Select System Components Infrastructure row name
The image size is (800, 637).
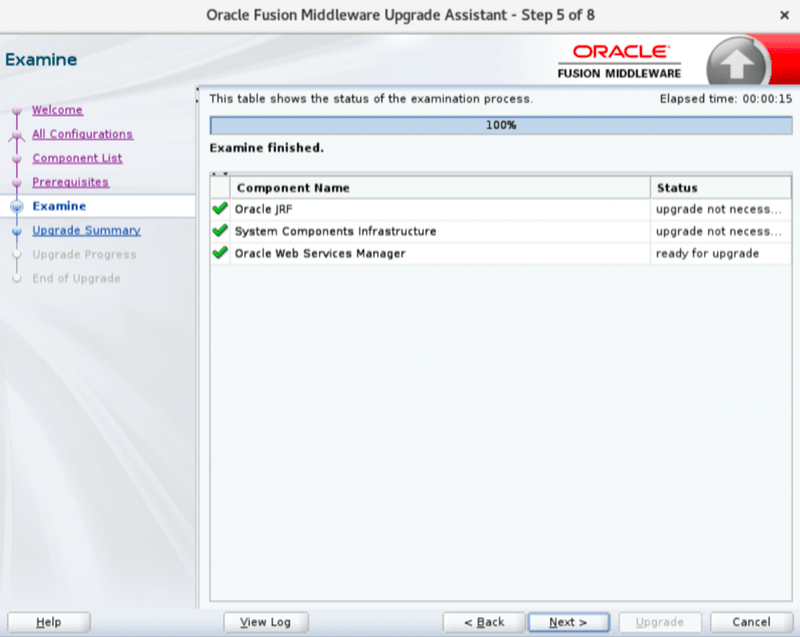pos(335,232)
